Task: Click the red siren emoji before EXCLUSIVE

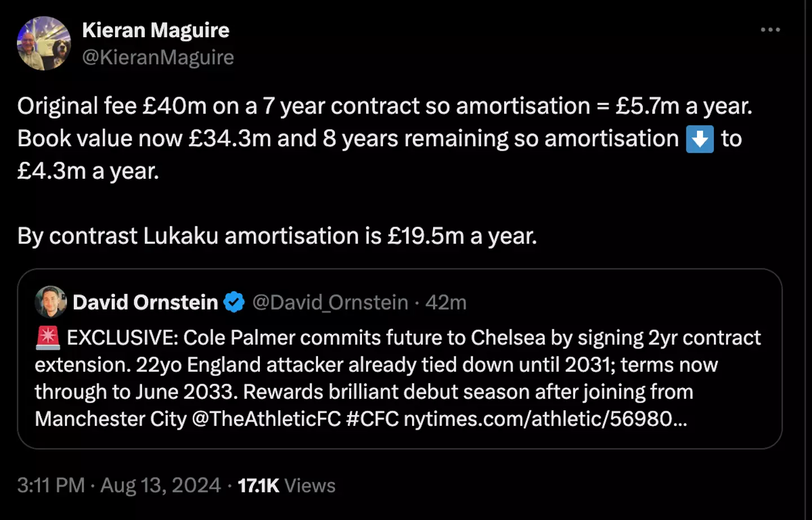Action: point(47,337)
